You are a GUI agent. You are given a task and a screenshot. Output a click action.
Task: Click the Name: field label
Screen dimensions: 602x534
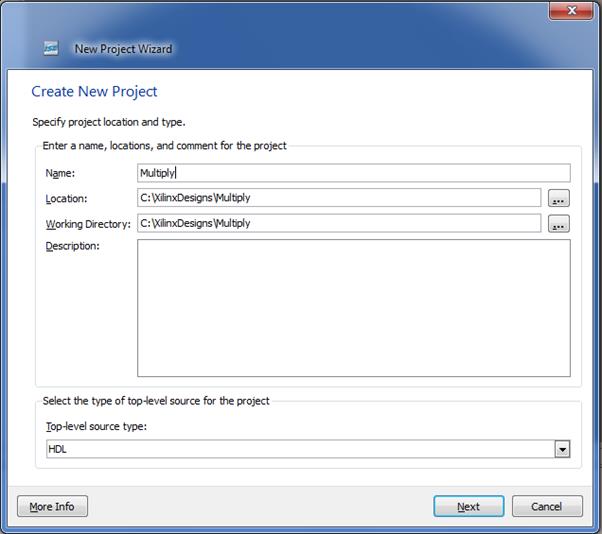pos(60,173)
